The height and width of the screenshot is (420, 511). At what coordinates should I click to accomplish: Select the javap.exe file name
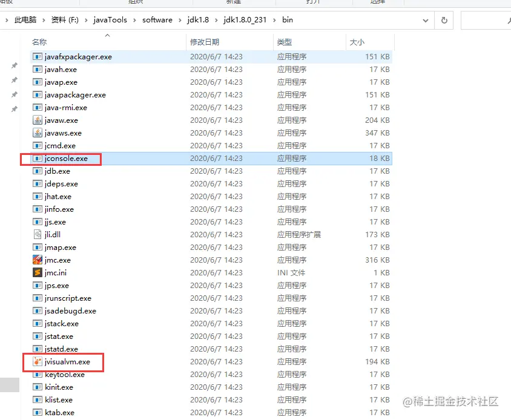coord(61,82)
